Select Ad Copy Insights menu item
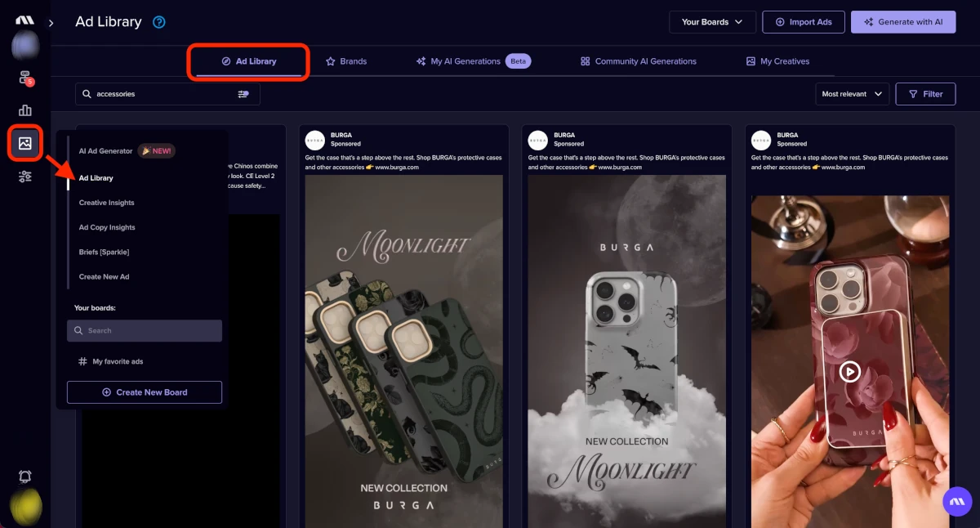Viewport: 980px width, 528px height. pos(107,227)
